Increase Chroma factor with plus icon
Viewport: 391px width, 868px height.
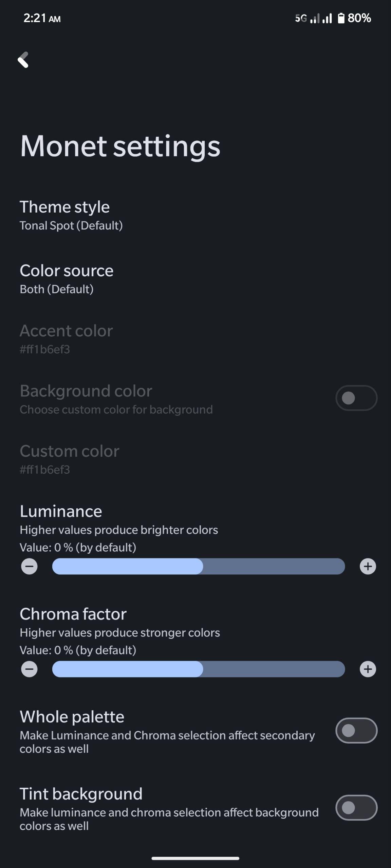(368, 669)
